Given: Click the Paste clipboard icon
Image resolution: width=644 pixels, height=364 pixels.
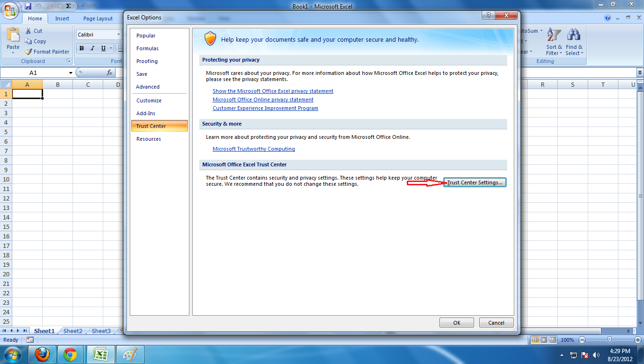Looking at the screenshot, I should pos(13,36).
